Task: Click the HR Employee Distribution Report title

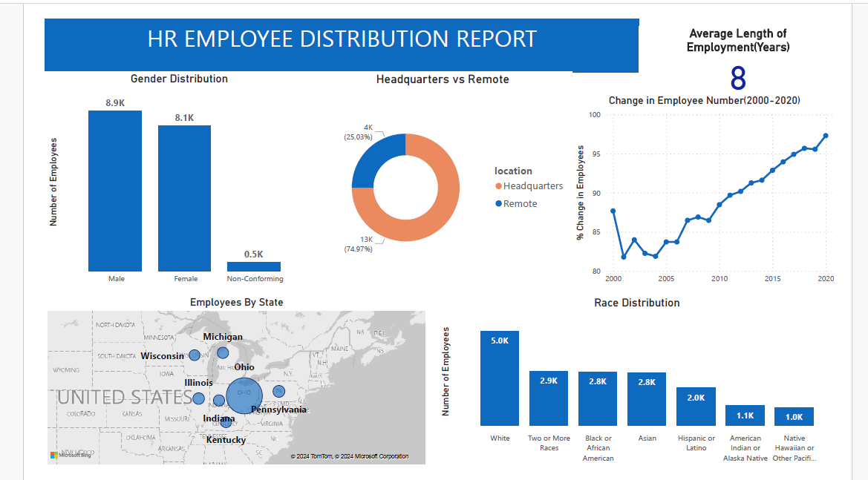Action: point(342,39)
